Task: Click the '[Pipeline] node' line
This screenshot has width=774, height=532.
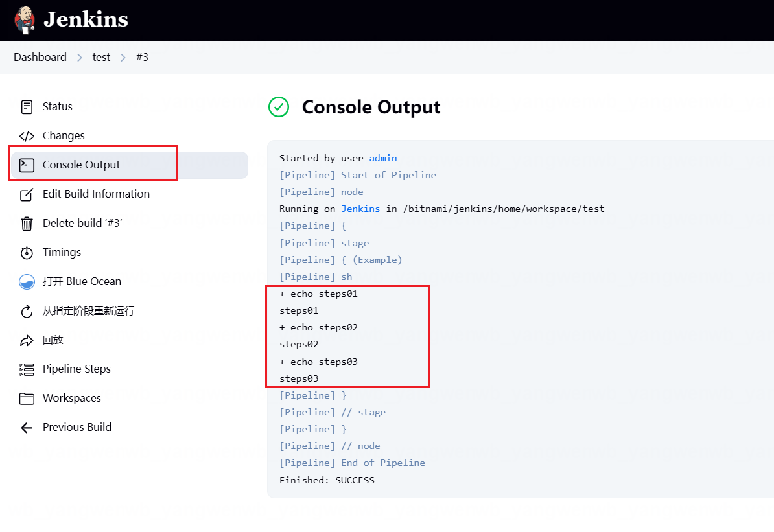Action: point(322,192)
